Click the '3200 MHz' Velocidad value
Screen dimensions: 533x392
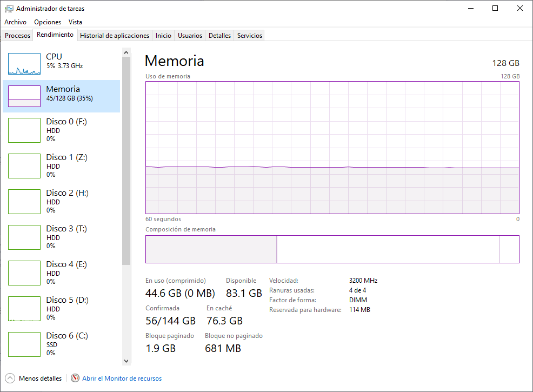coord(363,281)
